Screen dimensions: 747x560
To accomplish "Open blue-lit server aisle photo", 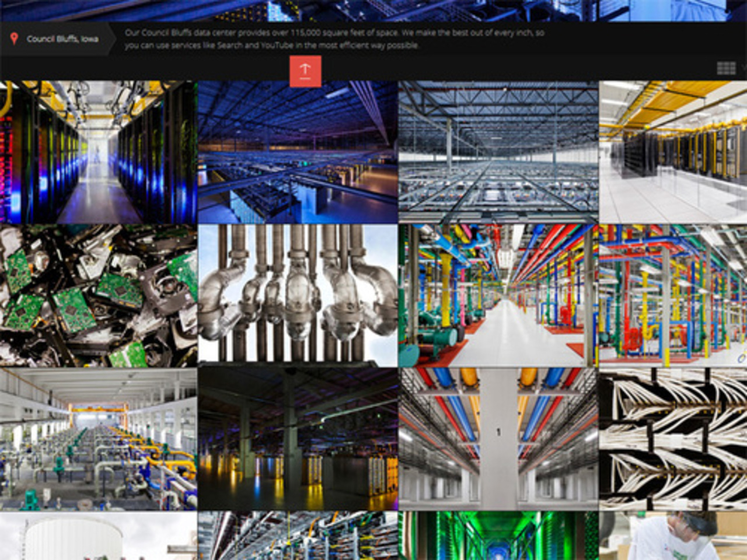I will (x=98, y=152).
